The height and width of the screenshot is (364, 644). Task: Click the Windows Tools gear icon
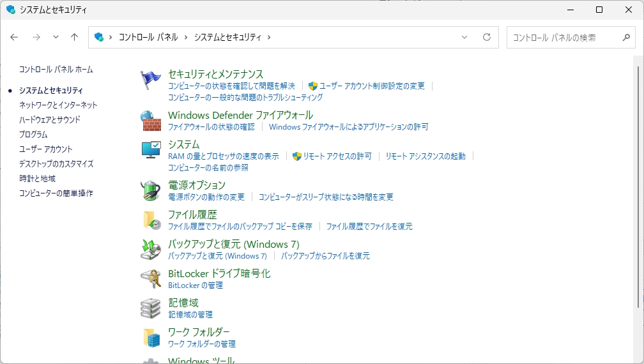pyautogui.click(x=151, y=361)
